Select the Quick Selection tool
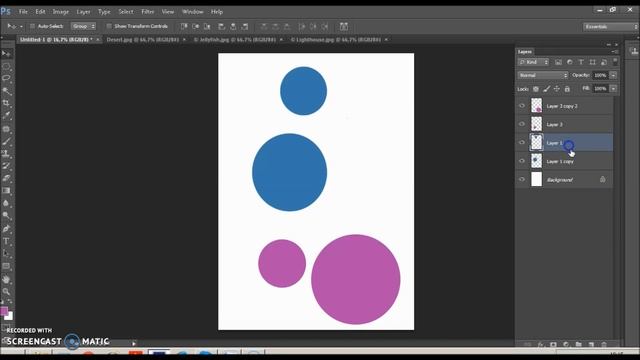Screen dimensions: 640x360 click(x=6, y=91)
